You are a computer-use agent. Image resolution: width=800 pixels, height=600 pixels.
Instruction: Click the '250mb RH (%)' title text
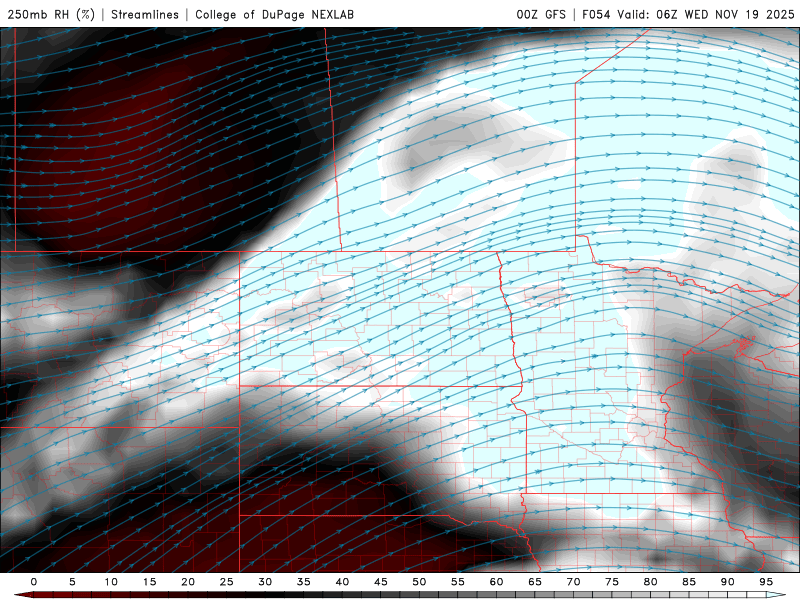coord(51,14)
